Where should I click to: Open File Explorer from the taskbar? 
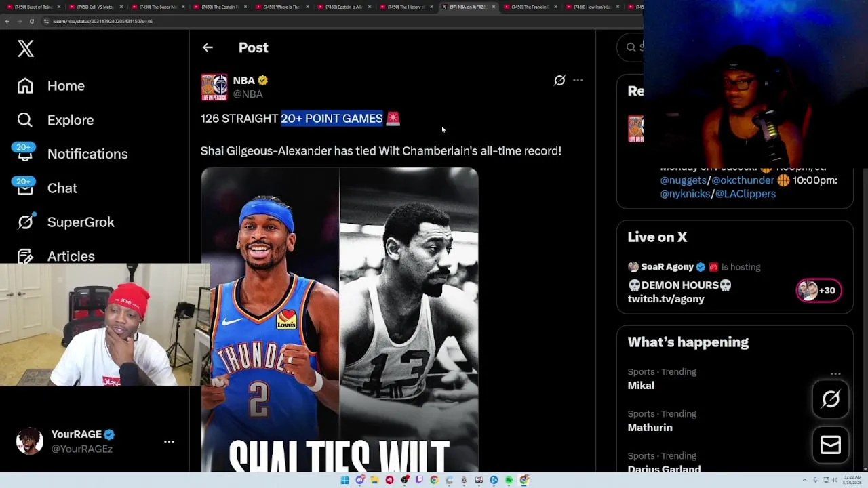(374, 480)
